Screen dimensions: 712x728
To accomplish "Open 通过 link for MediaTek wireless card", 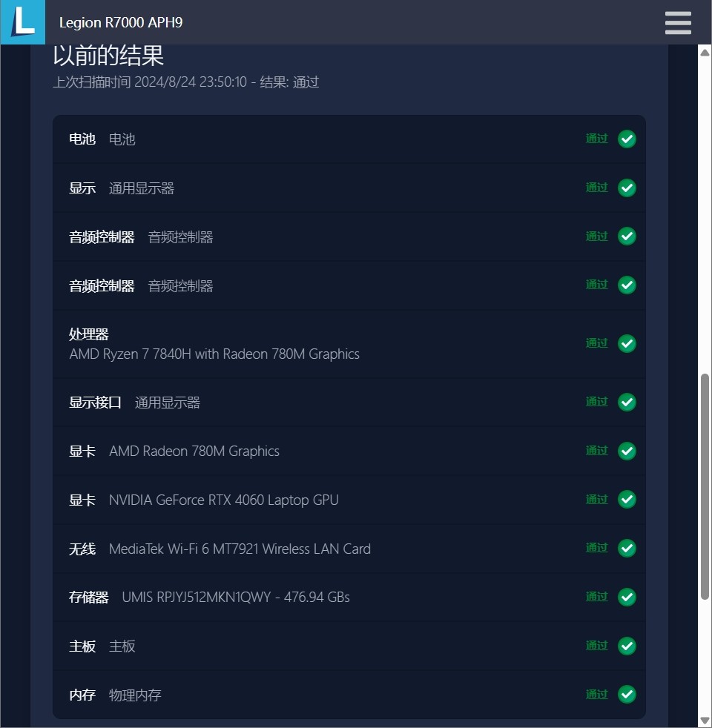I will pos(596,548).
